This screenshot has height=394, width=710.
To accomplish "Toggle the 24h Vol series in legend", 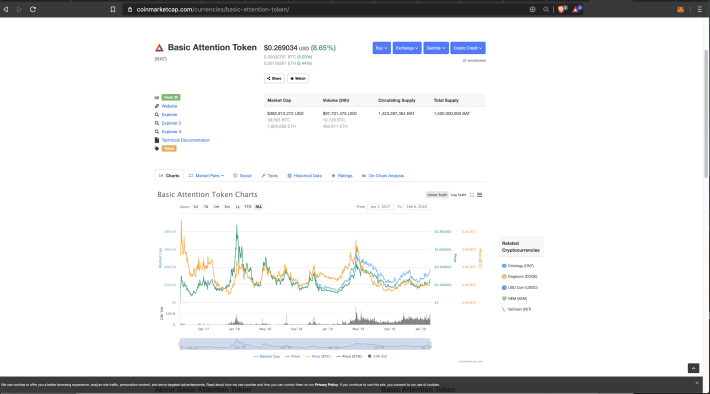I will 377,356.
